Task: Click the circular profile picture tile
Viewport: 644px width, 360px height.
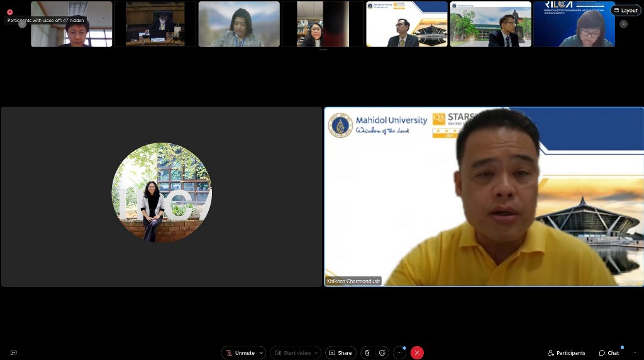Action: click(162, 193)
